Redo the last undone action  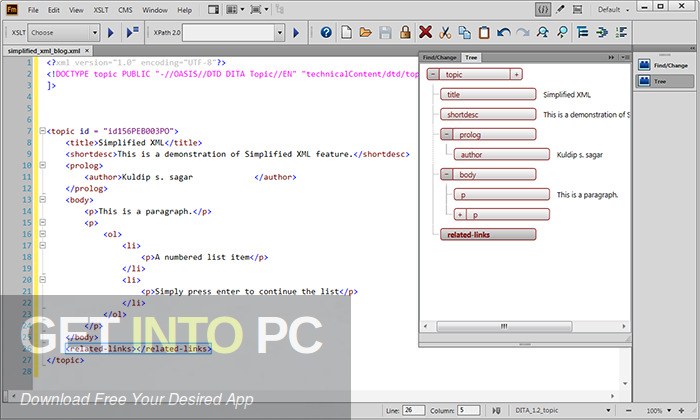pos(523,32)
